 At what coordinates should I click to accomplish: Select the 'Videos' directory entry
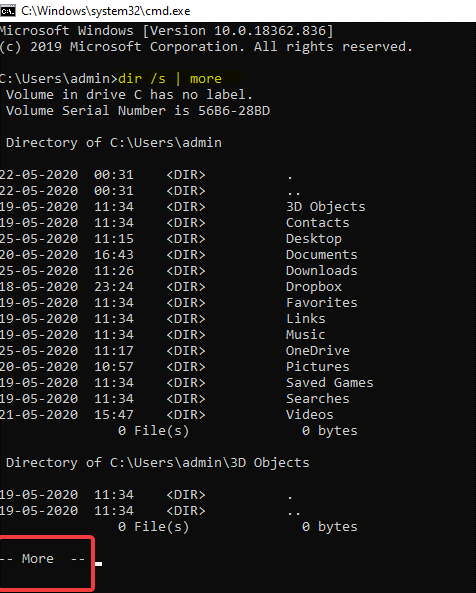coord(310,414)
